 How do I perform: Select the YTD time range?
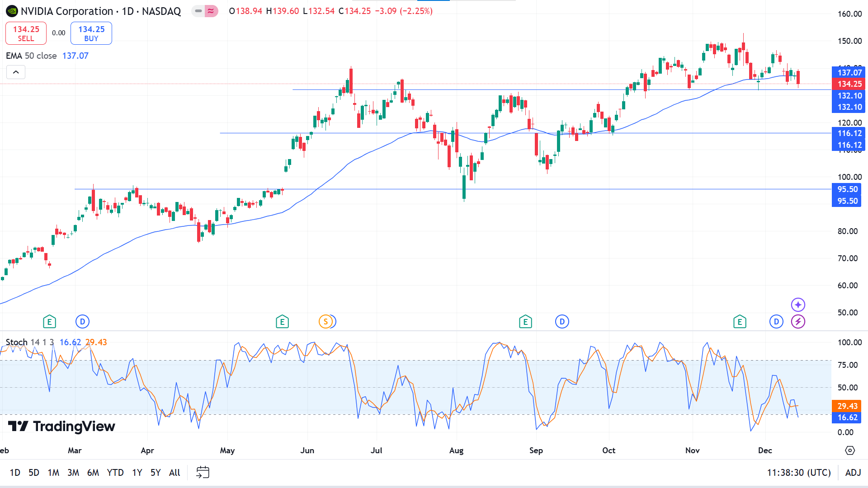[115, 473]
